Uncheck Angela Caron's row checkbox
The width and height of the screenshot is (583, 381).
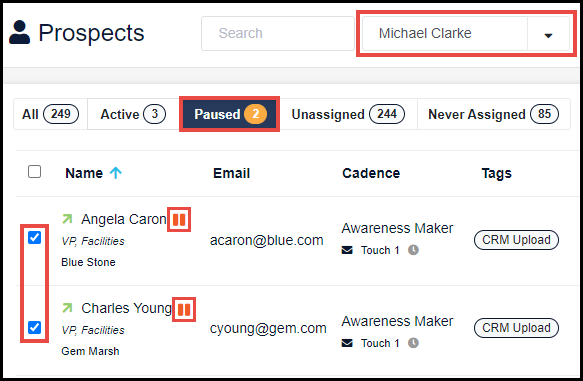point(35,237)
